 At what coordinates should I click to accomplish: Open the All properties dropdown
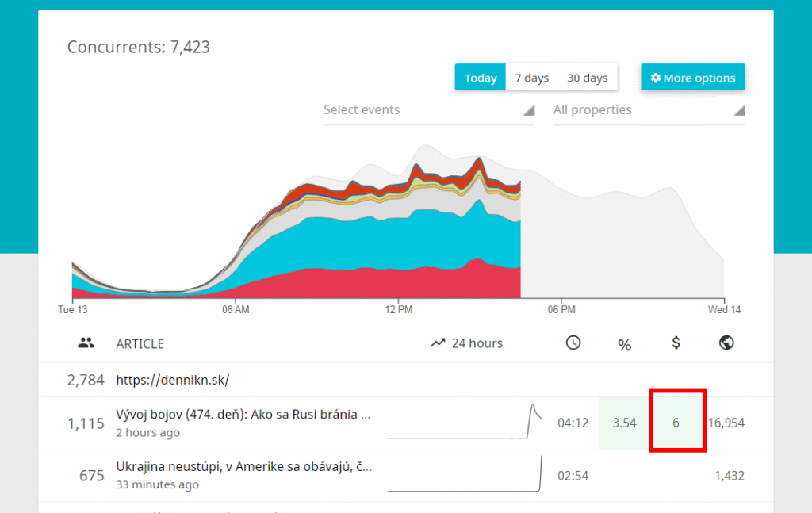pyautogui.click(x=592, y=109)
